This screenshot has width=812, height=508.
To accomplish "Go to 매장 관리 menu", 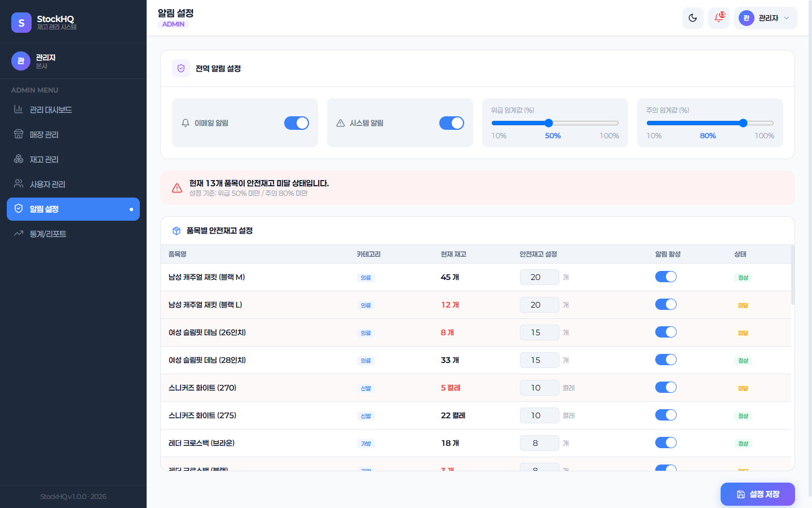I will click(x=73, y=134).
